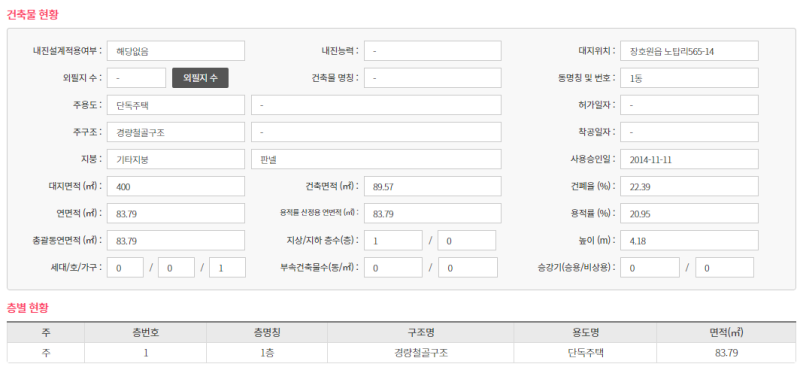Focus the 대지면적 field showing 400
The image size is (800, 367).
pos(176,186)
